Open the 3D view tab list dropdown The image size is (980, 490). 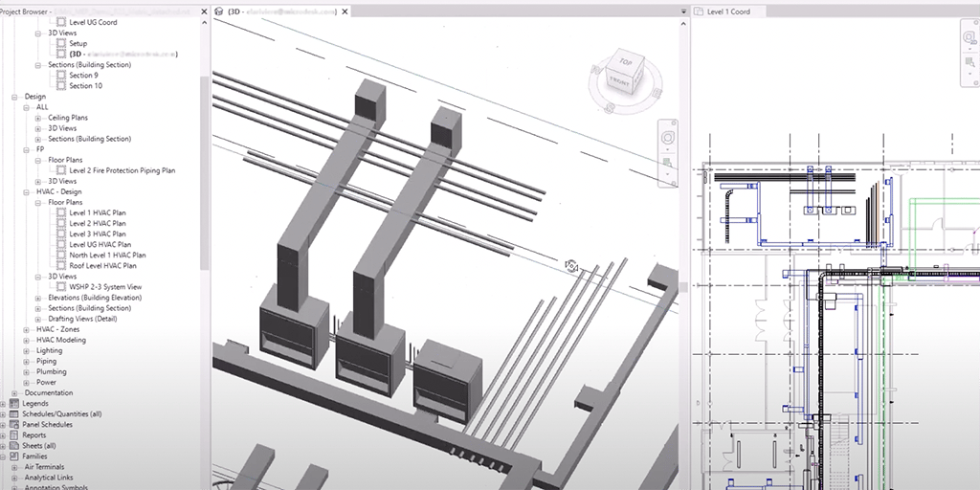[683, 11]
